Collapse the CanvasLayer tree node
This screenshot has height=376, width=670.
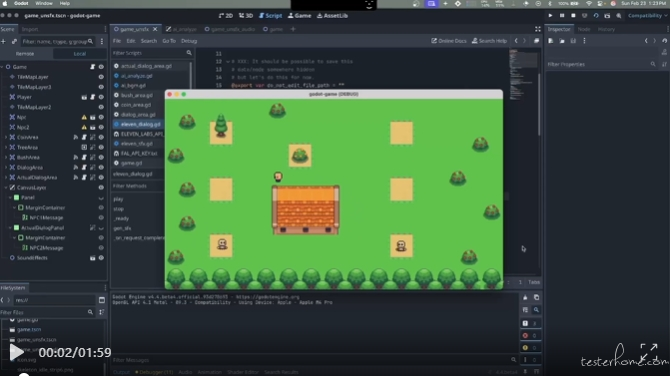click(x=6, y=188)
